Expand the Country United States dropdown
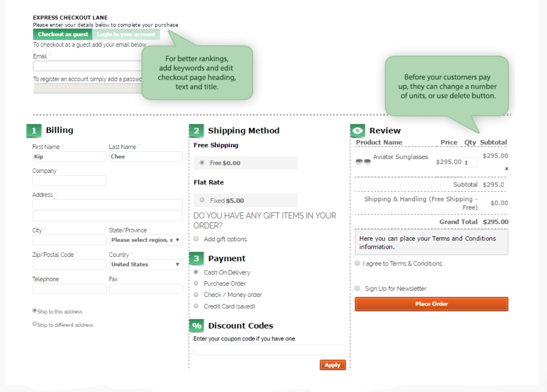 click(x=146, y=264)
